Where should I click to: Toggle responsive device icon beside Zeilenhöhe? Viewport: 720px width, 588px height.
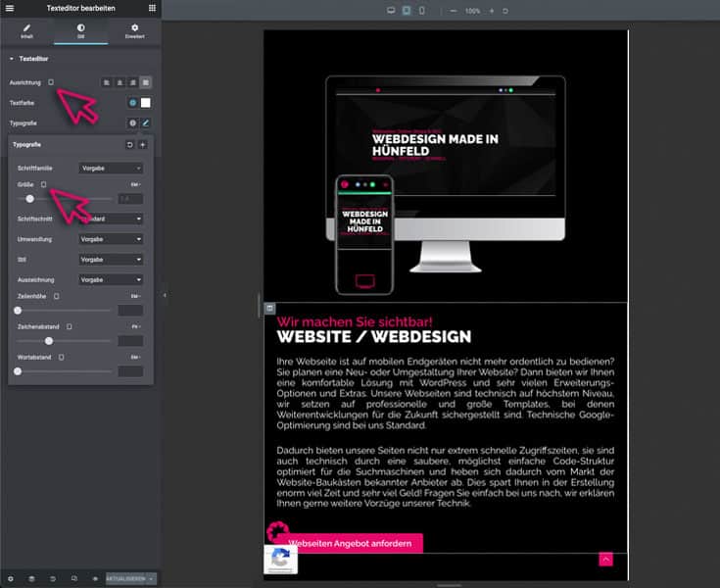[x=57, y=296]
